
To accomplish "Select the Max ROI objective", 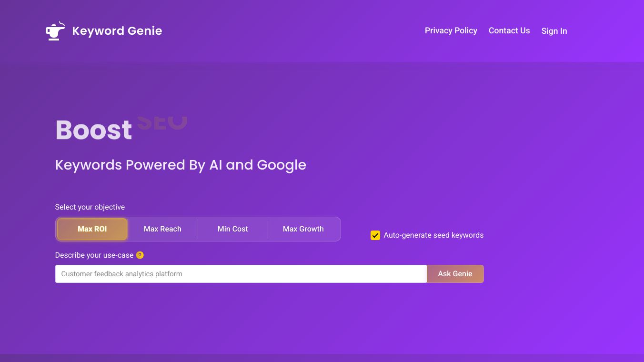I will pyautogui.click(x=92, y=229).
